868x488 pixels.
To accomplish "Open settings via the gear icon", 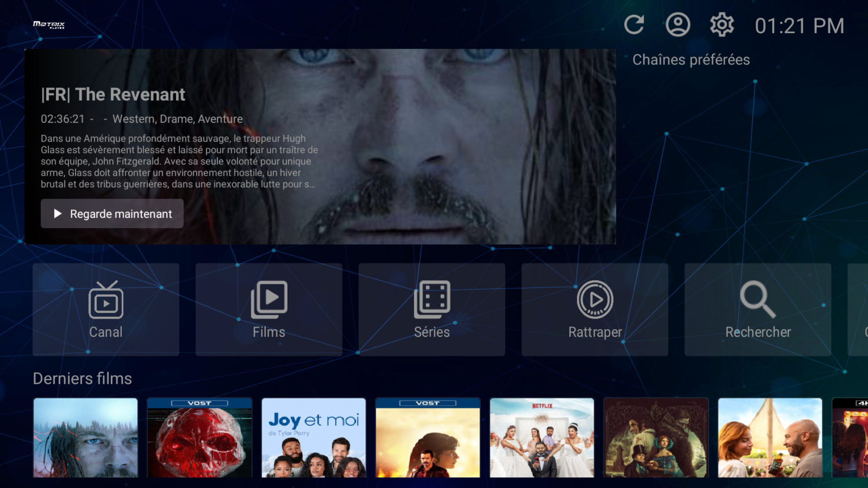I will (721, 25).
